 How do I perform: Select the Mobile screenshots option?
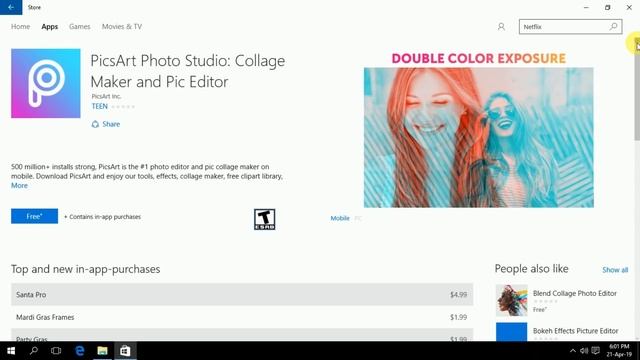[x=340, y=218]
